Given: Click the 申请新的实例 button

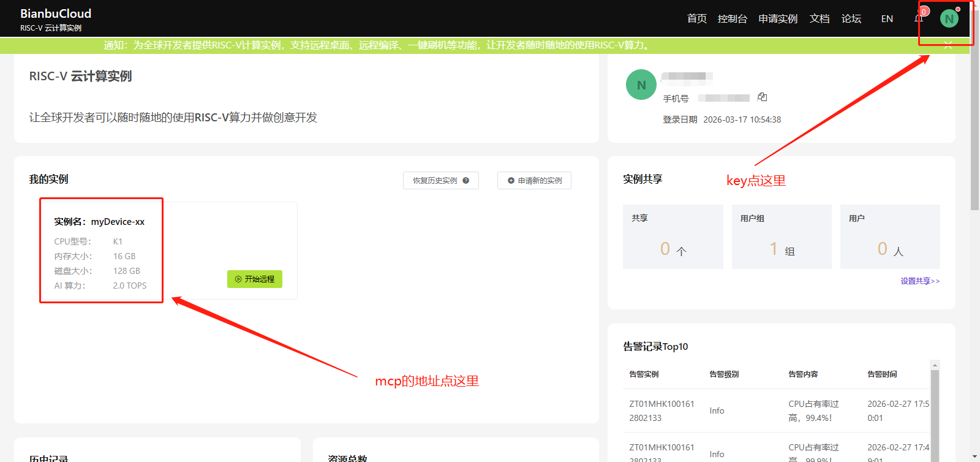Looking at the screenshot, I should coord(534,181).
